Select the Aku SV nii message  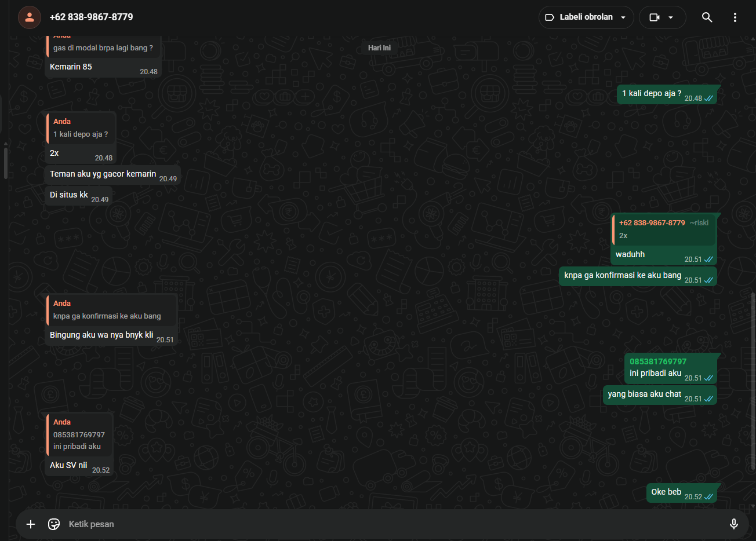[x=68, y=465]
